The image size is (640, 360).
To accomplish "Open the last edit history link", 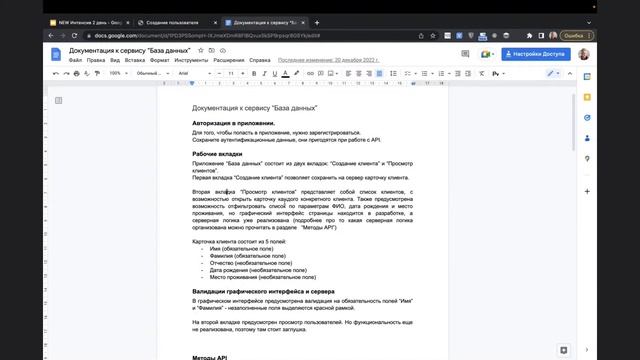I will click(328, 60).
